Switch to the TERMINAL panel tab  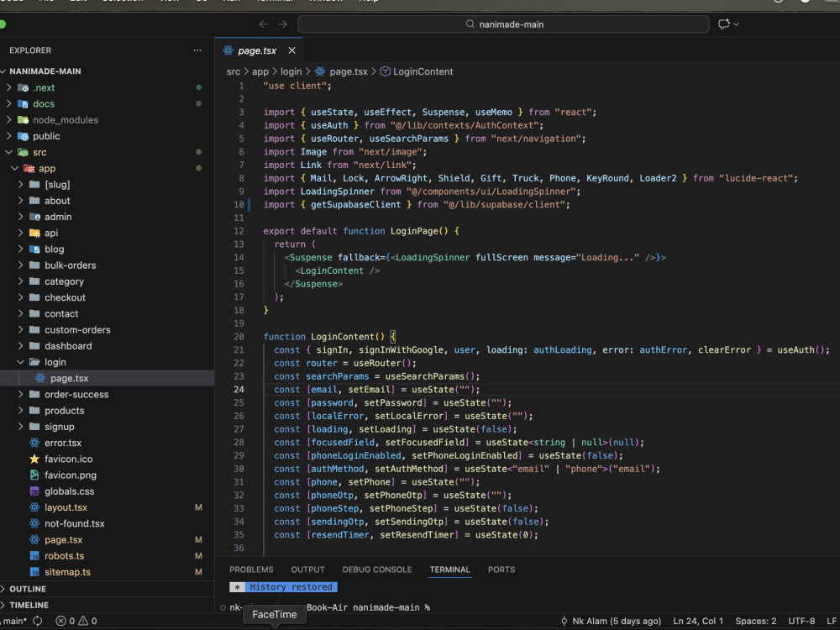(x=450, y=570)
